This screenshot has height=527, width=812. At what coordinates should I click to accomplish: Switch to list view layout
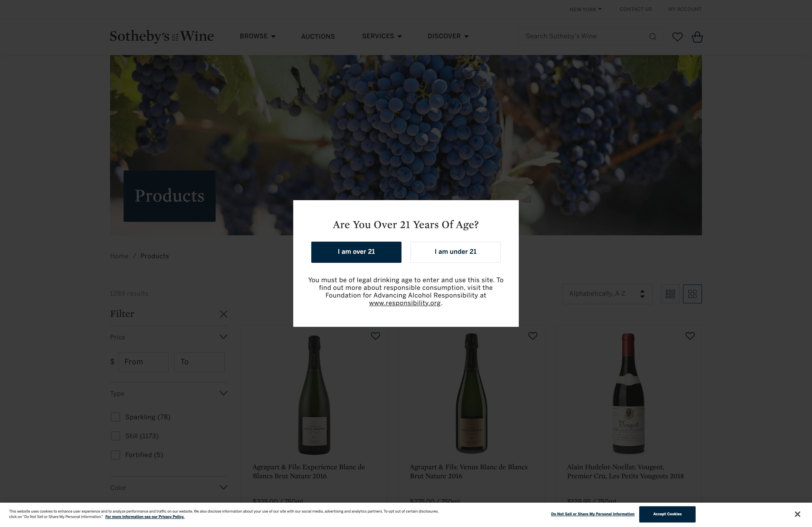tap(670, 294)
